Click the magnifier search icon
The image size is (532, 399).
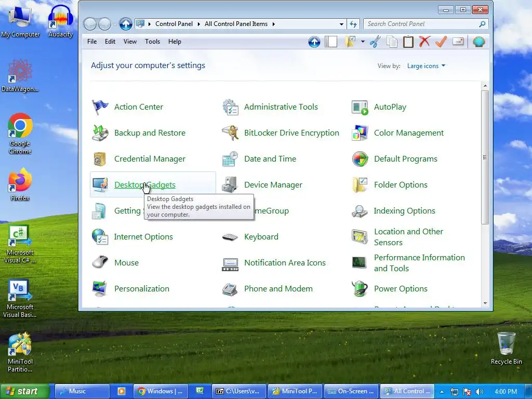[x=482, y=24]
